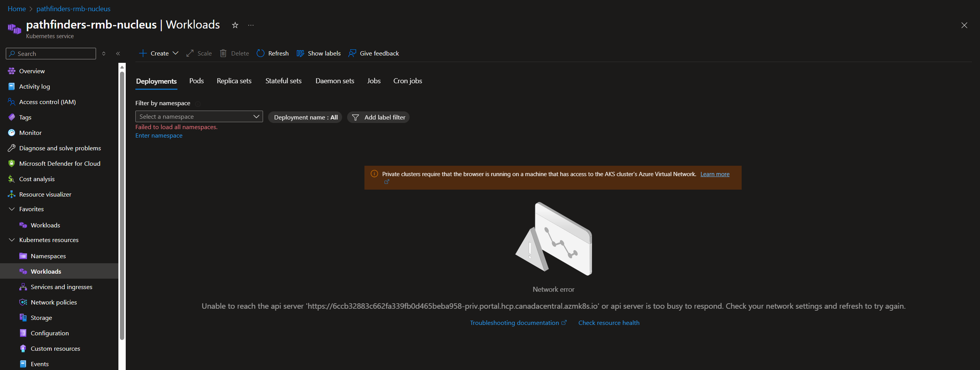Favorite this resource with the star icon
Image resolution: width=980 pixels, height=370 pixels.
(235, 25)
